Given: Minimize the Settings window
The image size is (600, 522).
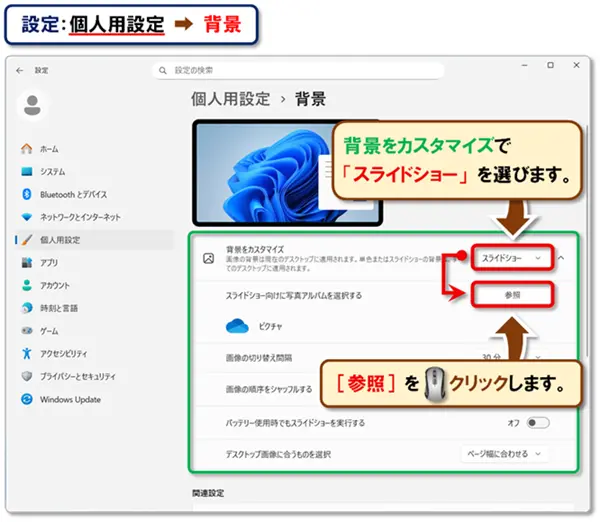Looking at the screenshot, I should [x=525, y=65].
